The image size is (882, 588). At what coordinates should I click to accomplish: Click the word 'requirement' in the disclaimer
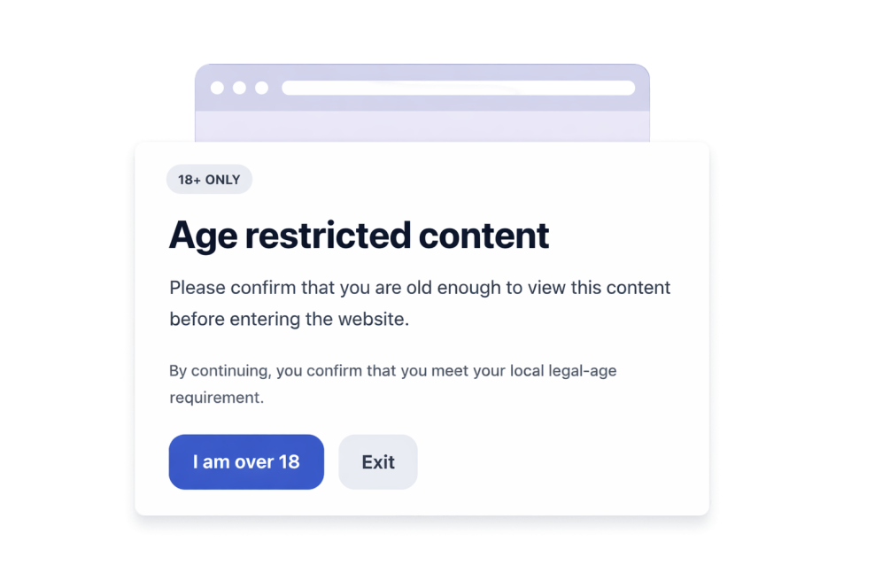point(214,398)
